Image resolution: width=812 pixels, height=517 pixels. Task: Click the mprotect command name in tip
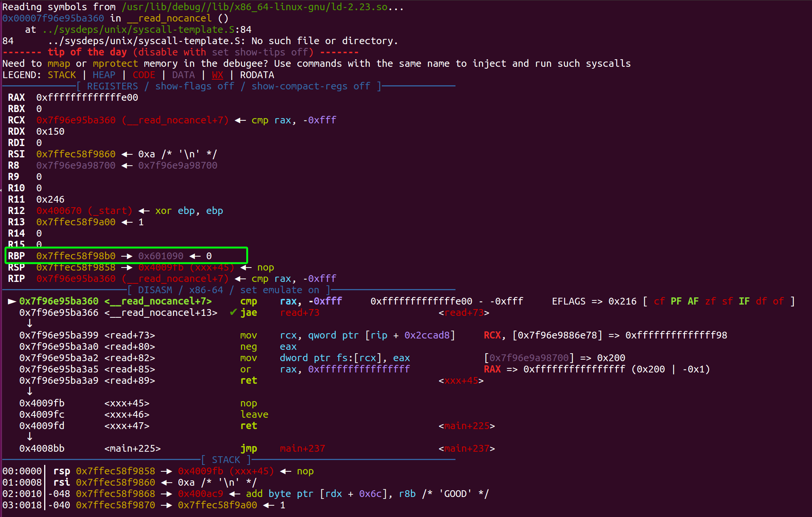(x=115, y=64)
